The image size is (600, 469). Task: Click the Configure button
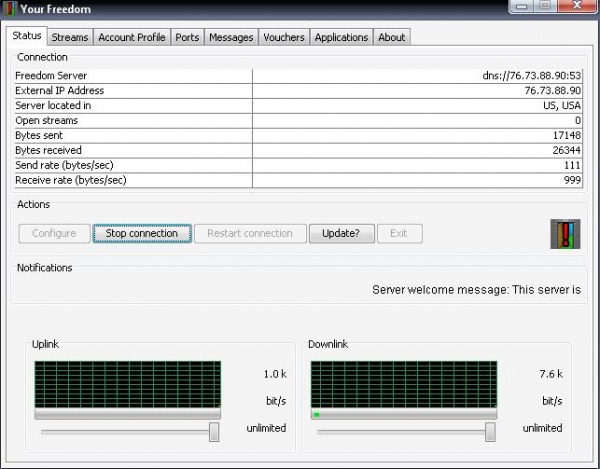coord(54,233)
